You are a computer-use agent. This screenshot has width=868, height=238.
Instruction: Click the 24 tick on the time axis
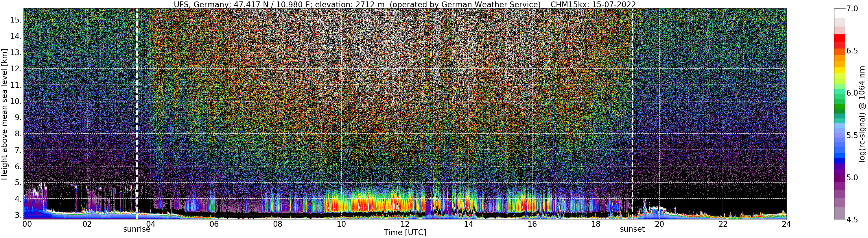tap(786, 224)
